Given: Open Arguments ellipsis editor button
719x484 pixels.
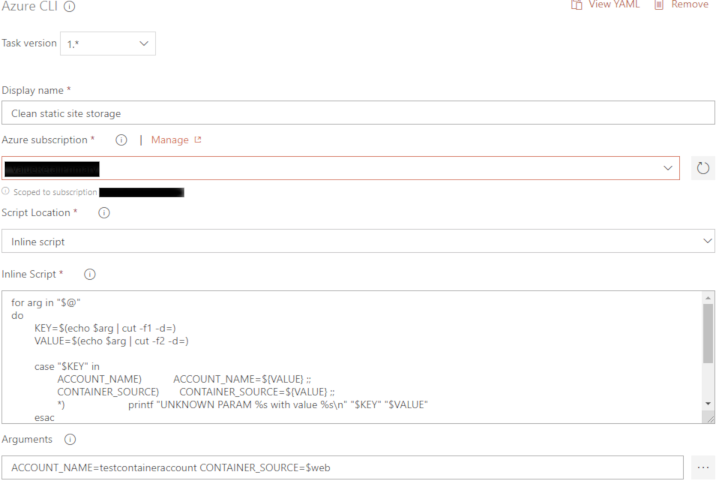Looking at the screenshot, I should [x=703, y=468].
